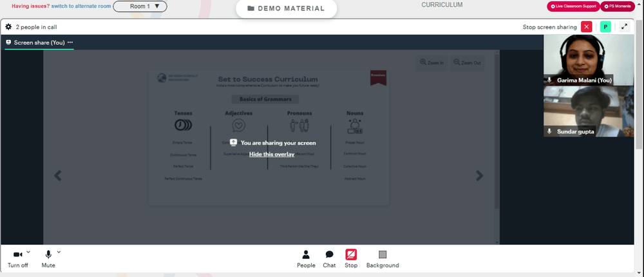This screenshot has height=277, width=644.
Task: Click 'Simple Tense' text
Action: point(182,142)
